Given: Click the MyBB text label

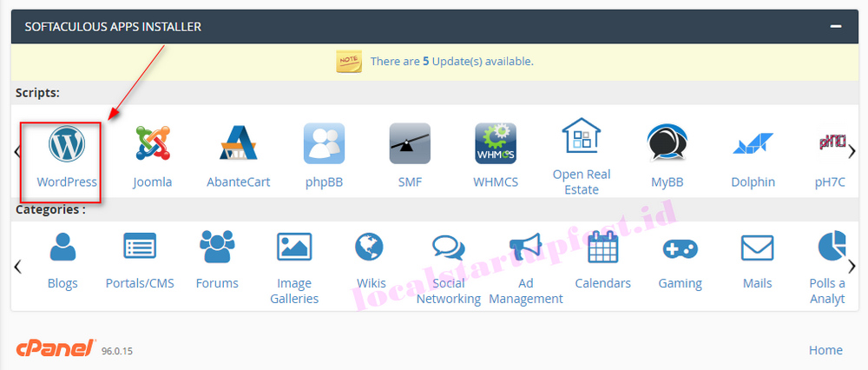Looking at the screenshot, I should 667,182.
